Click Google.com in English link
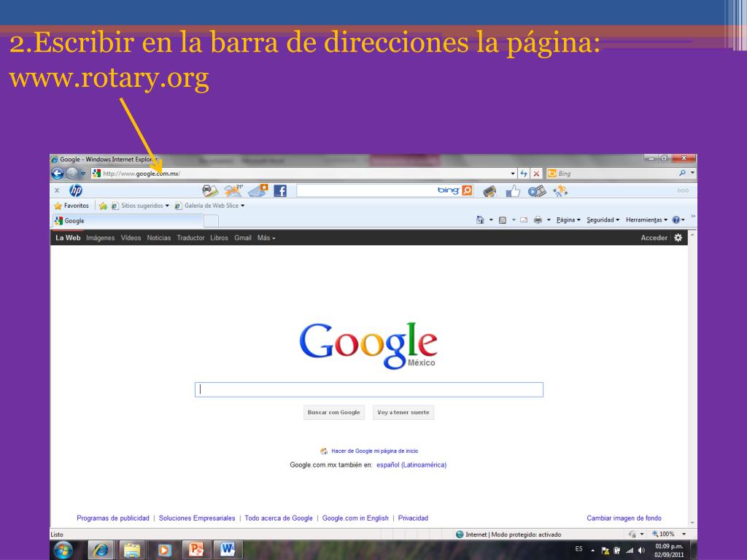Viewport: 747px width, 560px height. coord(355,518)
